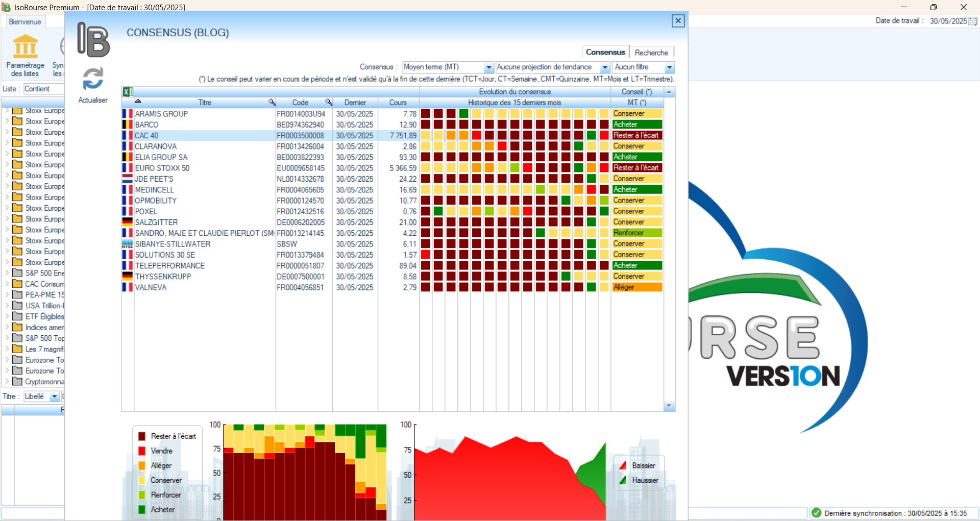Click the Belgian flag beside BARCO
The height and width of the screenshot is (521, 980).
[127, 125]
